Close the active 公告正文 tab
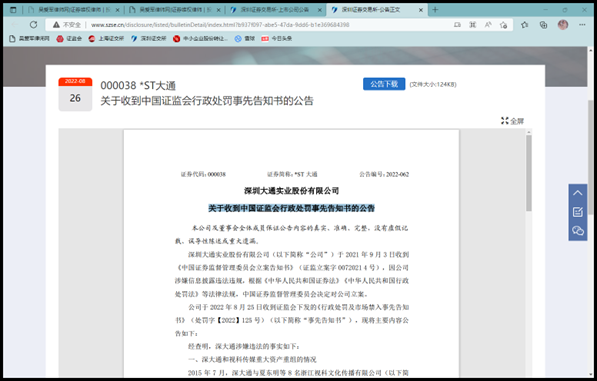The width and height of the screenshot is (597, 381). 421,10
